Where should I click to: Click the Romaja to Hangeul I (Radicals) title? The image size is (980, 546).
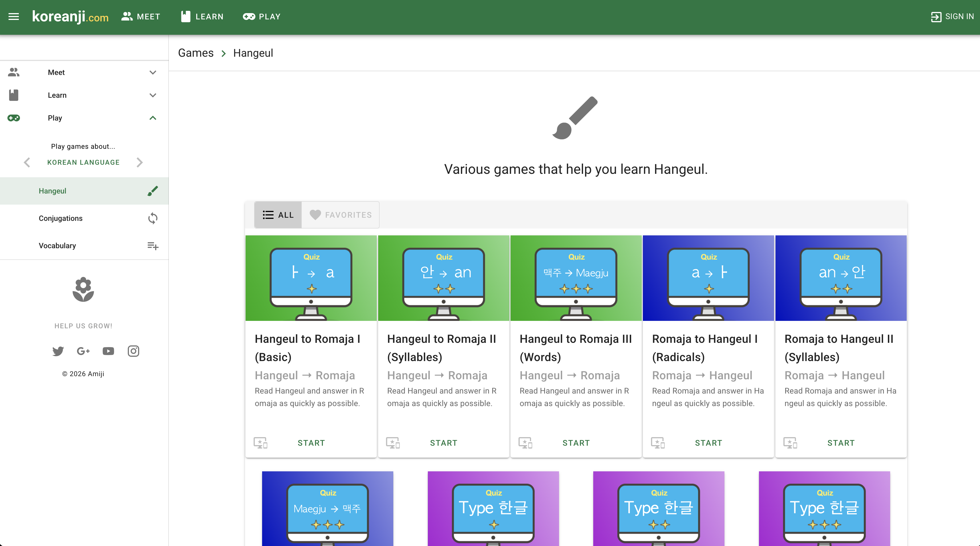[704, 348]
